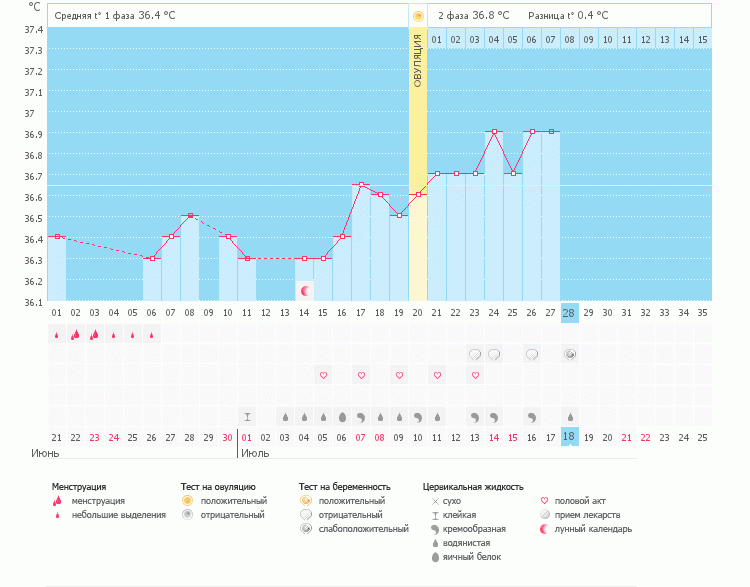Click the positive ovulation test icon in the header

(x=418, y=16)
